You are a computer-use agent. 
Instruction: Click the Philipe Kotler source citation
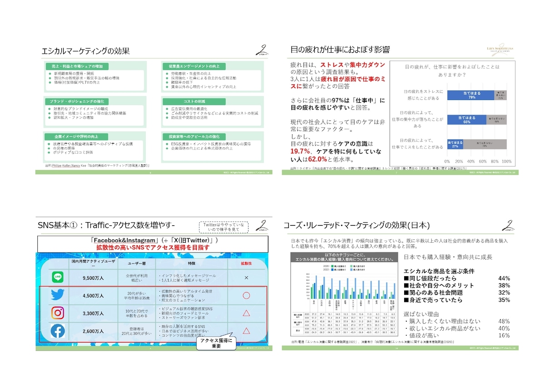point(98,166)
